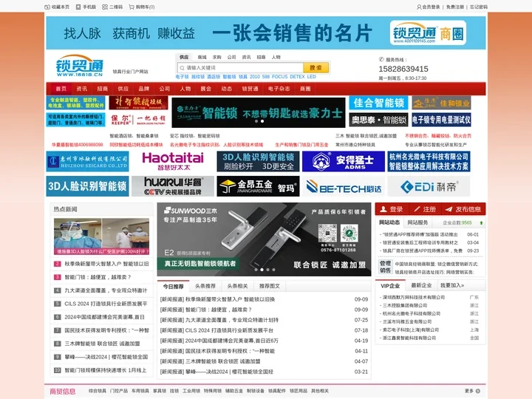Click the 锁贸通 www.16618.cn site logo
Screen dimensions: 532x399
pos(80,66)
